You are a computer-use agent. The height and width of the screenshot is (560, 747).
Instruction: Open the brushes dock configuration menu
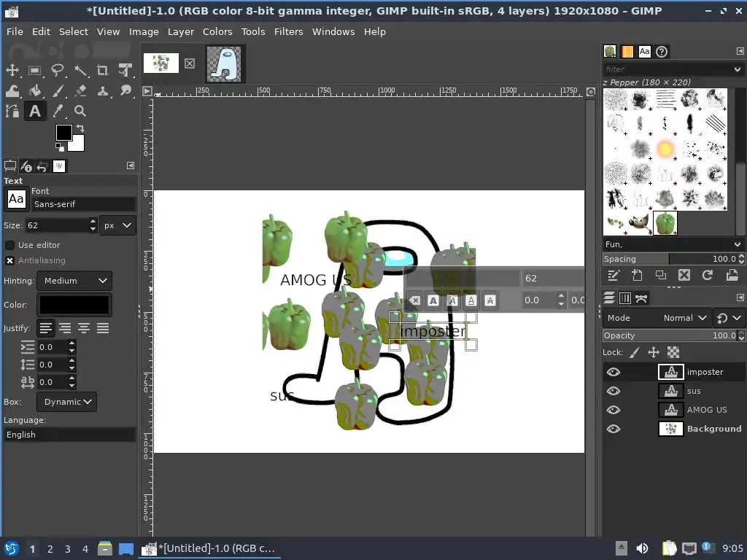pyautogui.click(x=740, y=51)
